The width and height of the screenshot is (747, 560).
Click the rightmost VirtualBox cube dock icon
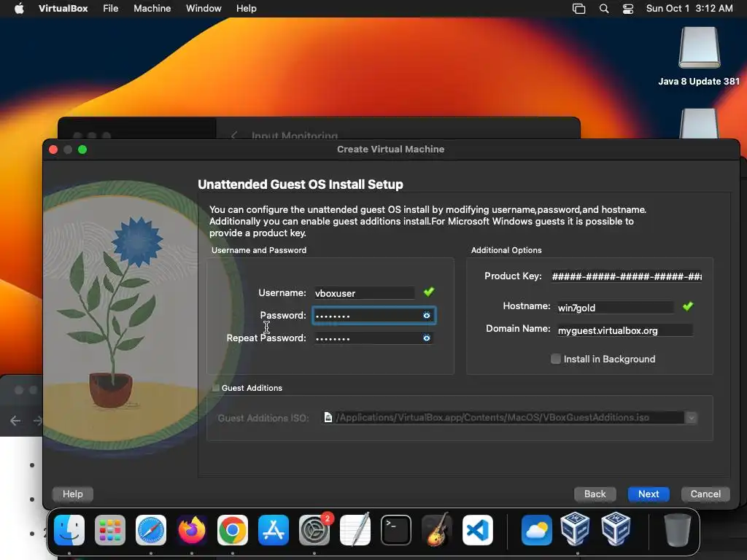[x=616, y=529]
